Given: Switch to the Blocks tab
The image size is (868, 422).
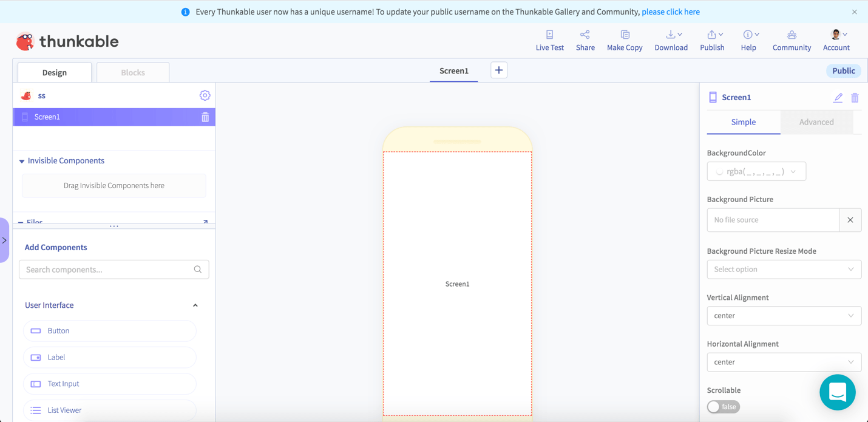Looking at the screenshot, I should click(133, 72).
